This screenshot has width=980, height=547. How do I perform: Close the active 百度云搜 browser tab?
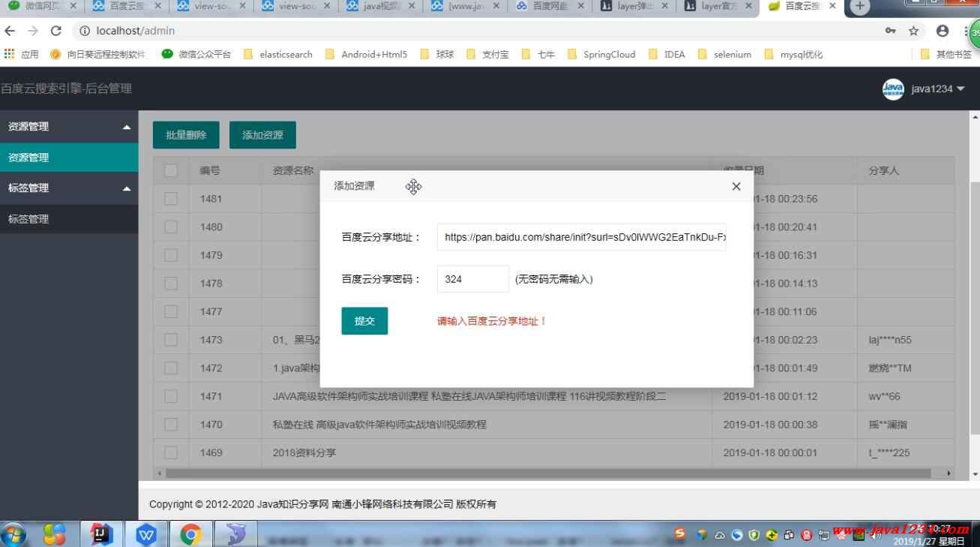tap(832, 6)
